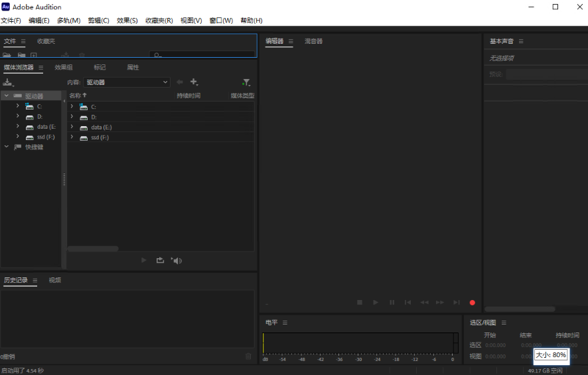Open the Levels (电平) panel menu icon

tap(285, 323)
